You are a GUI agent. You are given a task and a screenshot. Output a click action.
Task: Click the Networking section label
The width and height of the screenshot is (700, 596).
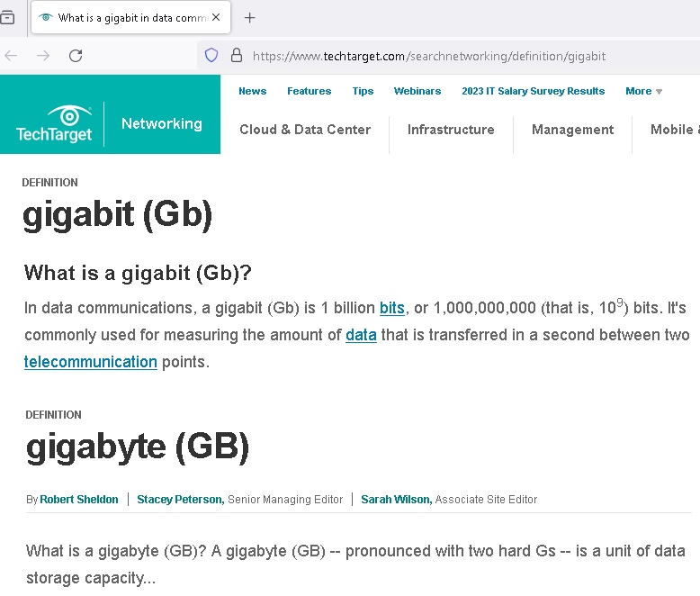point(161,124)
